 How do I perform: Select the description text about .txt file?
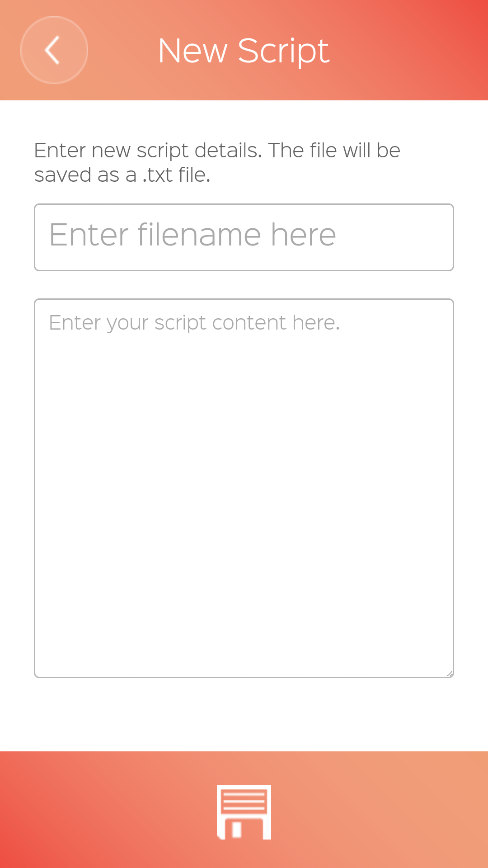[x=217, y=163]
